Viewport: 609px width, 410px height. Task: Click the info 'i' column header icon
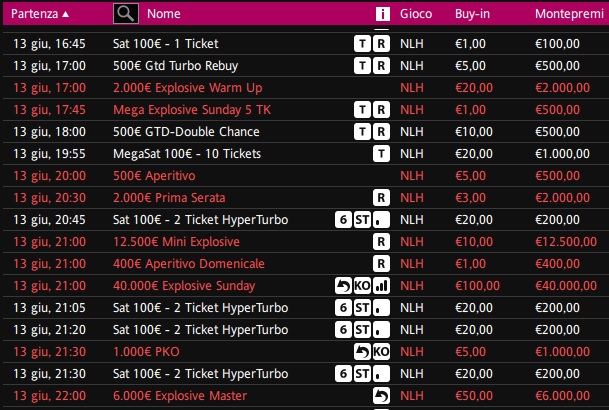pyautogui.click(x=383, y=14)
